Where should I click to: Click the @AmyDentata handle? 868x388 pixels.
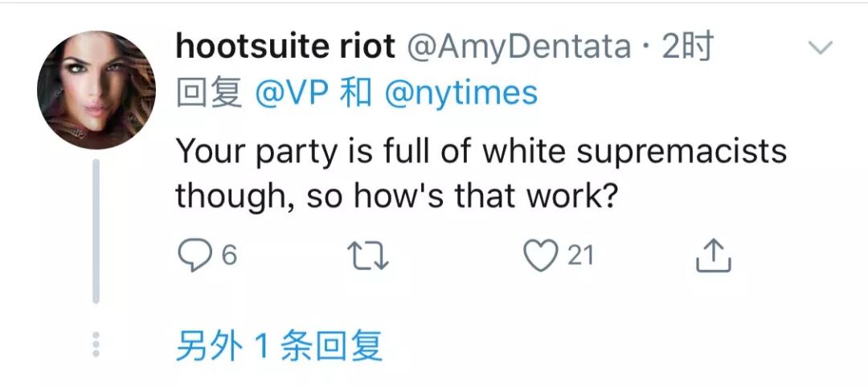pos(519,47)
